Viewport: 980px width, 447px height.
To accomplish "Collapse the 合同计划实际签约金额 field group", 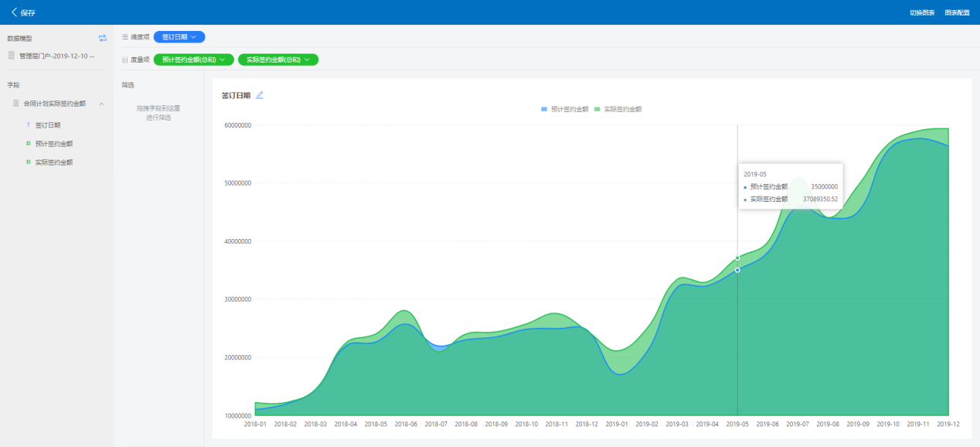I will pos(101,104).
